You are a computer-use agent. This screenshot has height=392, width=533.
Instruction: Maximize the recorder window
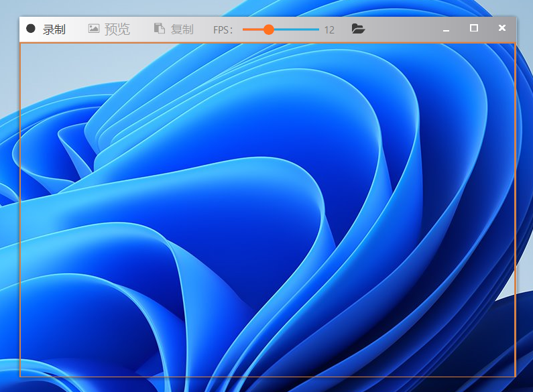pos(474,28)
